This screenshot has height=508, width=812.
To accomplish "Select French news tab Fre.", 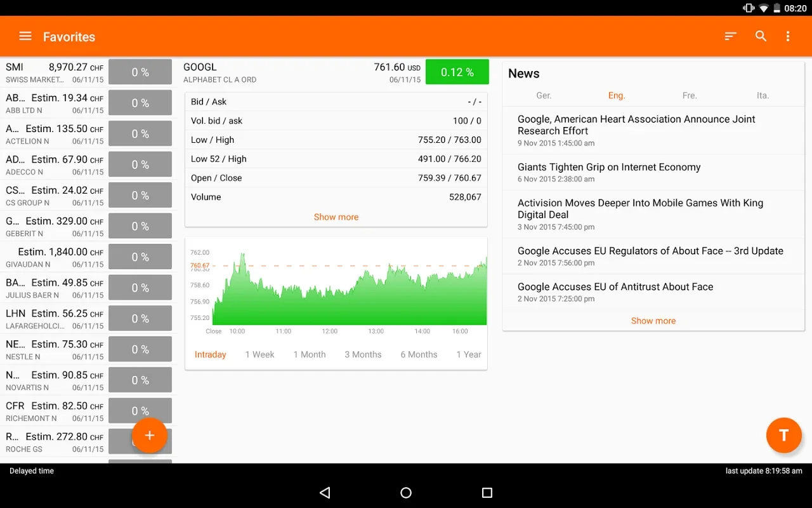I will 690,95.
